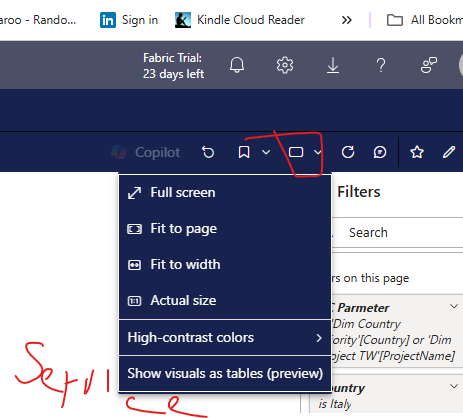The image size is (463, 418).
Task: Click the greyed Copilot button
Action: (x=146, y=152)
